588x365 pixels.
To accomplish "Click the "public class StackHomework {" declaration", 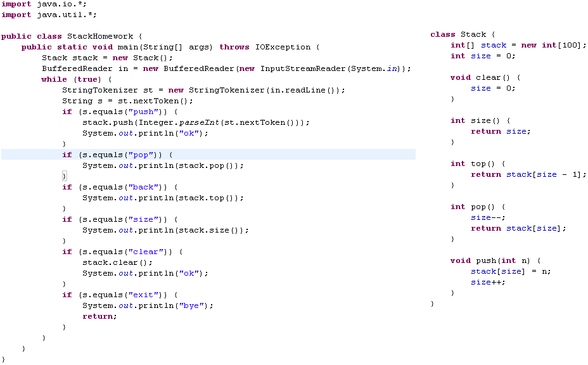I will [x=72, y=36].
